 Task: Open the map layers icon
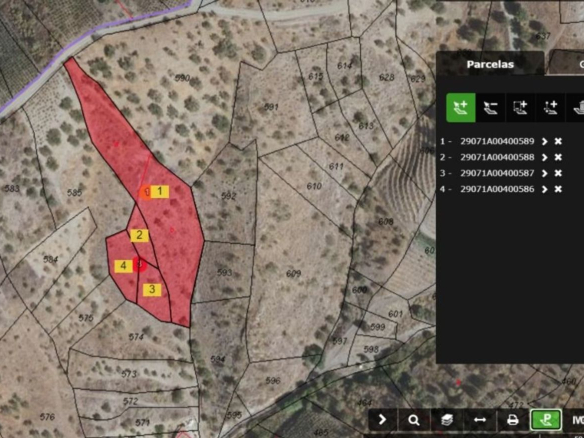click(447, 420)
